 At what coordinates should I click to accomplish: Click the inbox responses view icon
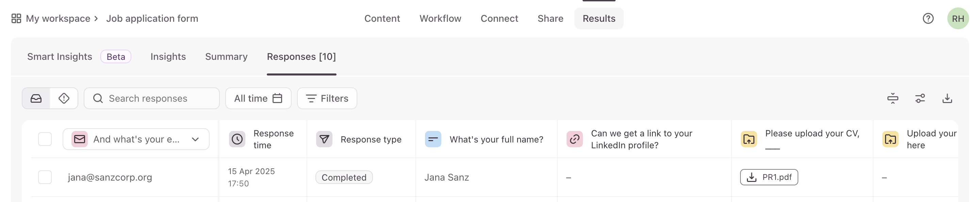click(x=36, y=99)
